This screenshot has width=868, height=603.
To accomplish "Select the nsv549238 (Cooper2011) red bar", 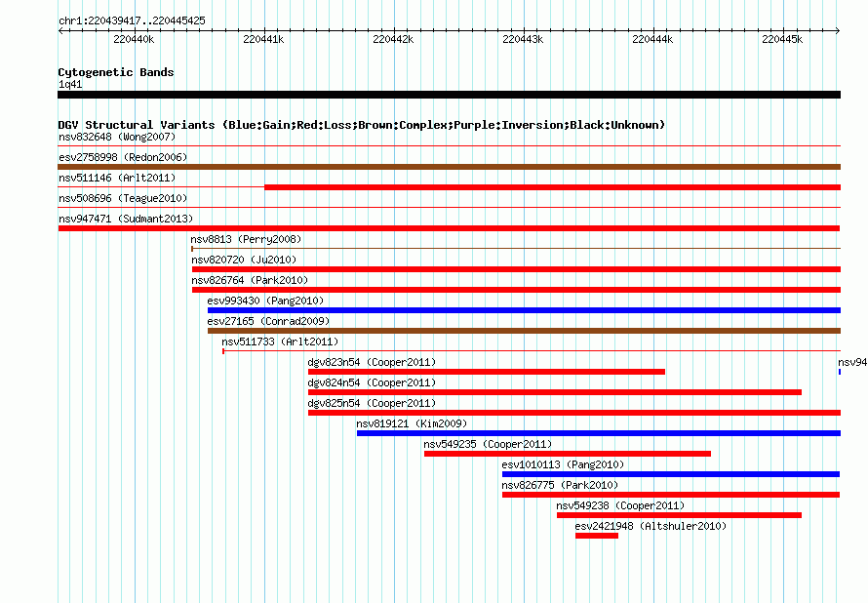I will 679,515.
